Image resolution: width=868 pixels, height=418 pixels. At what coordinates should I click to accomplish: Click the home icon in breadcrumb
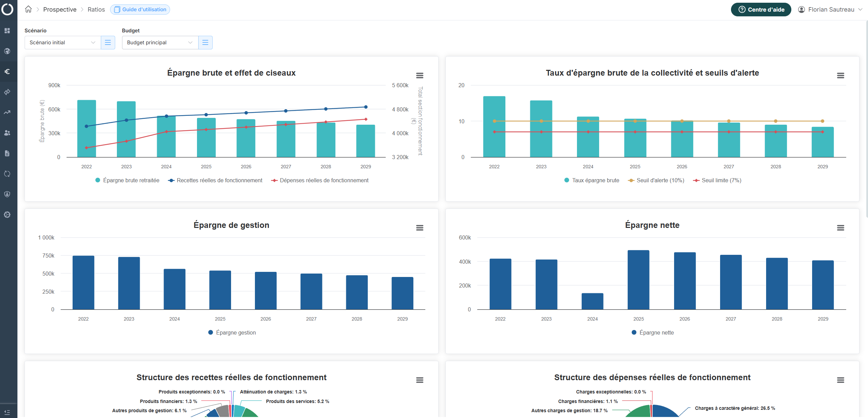point(28,9)
